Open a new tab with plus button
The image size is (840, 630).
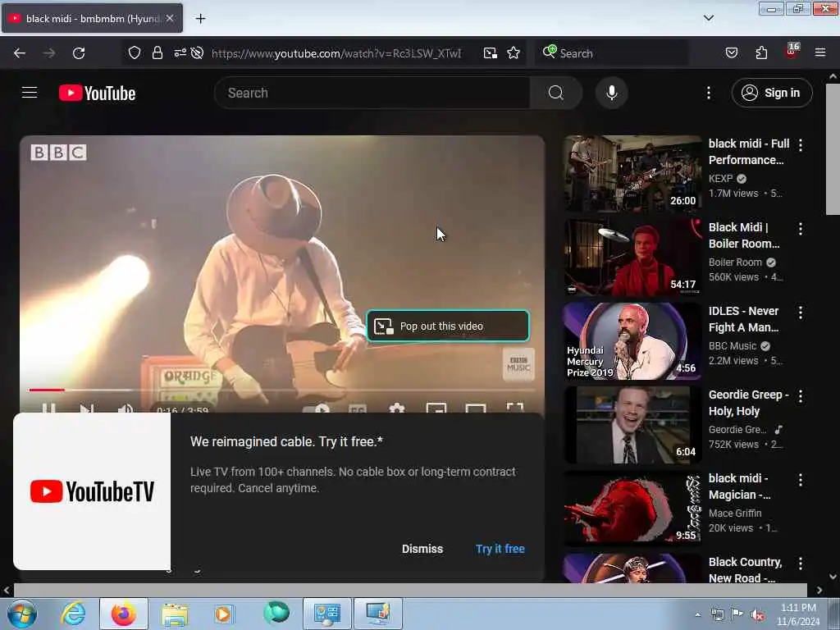(200, 19)
